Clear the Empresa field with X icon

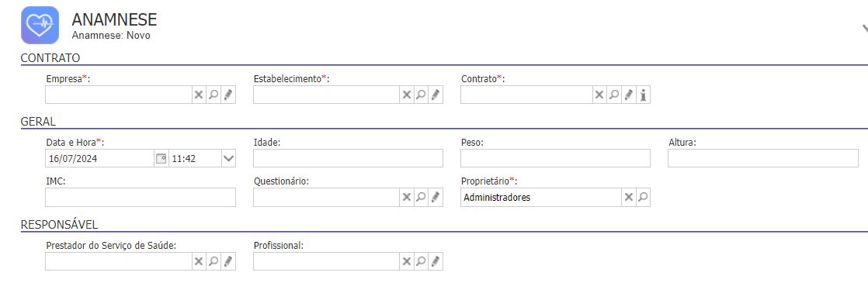(x=198, y=95)
